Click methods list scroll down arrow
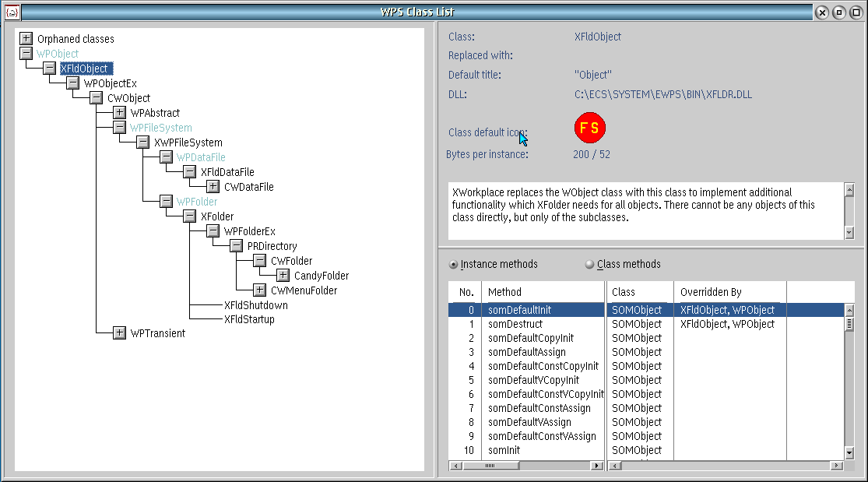 pyautogui.click(x=850, y=452)
